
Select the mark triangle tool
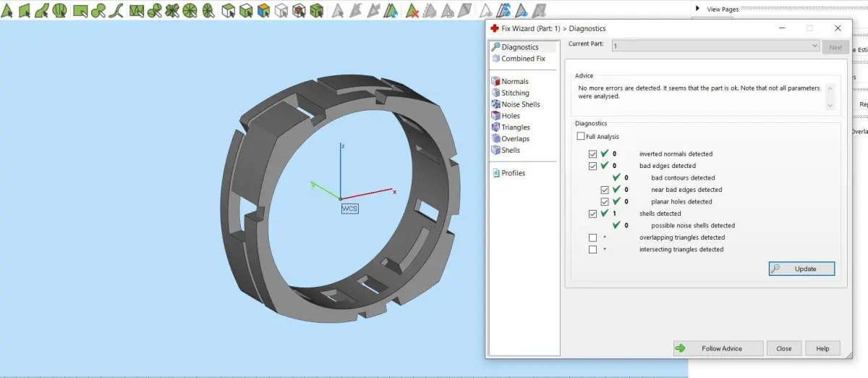[x=7, y=10]
